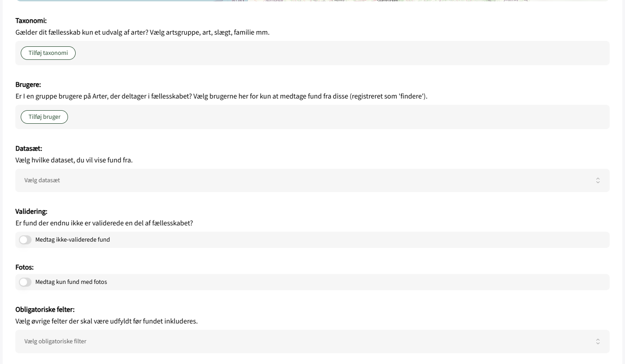This screenshot has width=625, height=364.
Task: Click the chevron arrows on the datasæt selector
Action: [x=598, y=180]
